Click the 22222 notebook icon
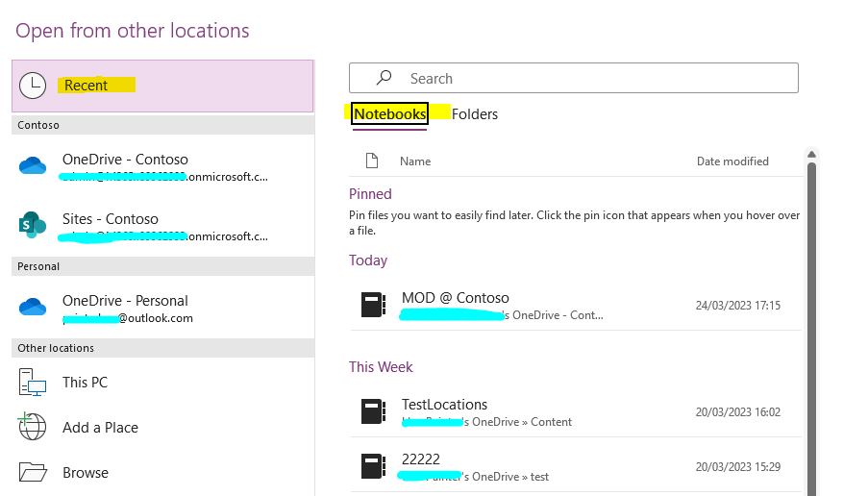The height and width of the screenshot is (496, 868). 374,466
